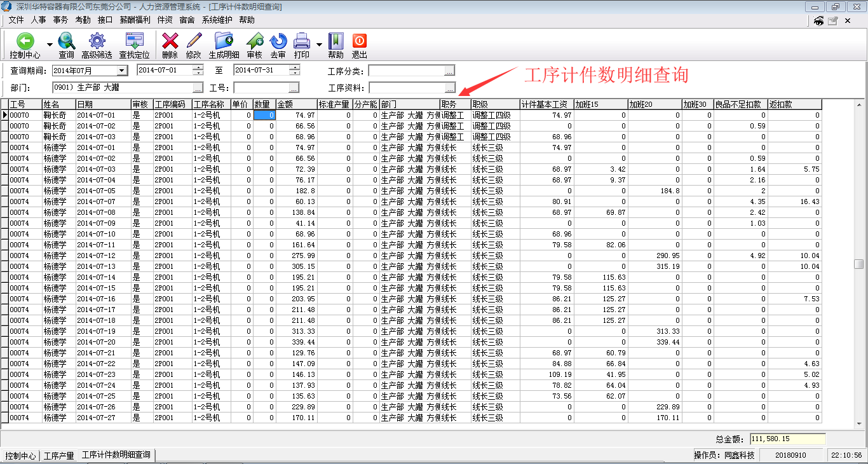868x464 pixels.
Task: Run the 查询 search tool
Action: tap(66, 42)
